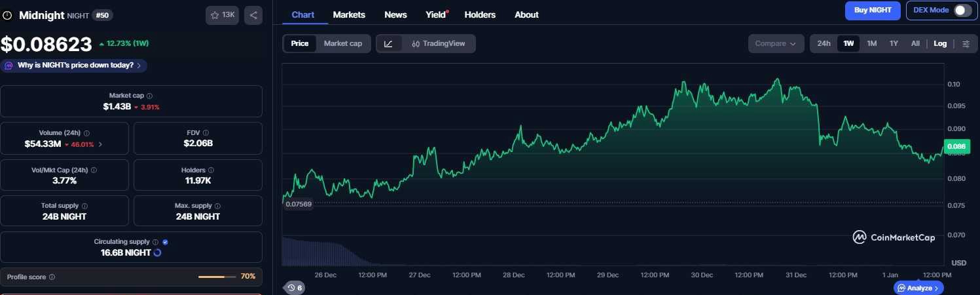Click the history events badge showing 6
The height and width of the screenshot is (295, 980).
pos(295,288)
